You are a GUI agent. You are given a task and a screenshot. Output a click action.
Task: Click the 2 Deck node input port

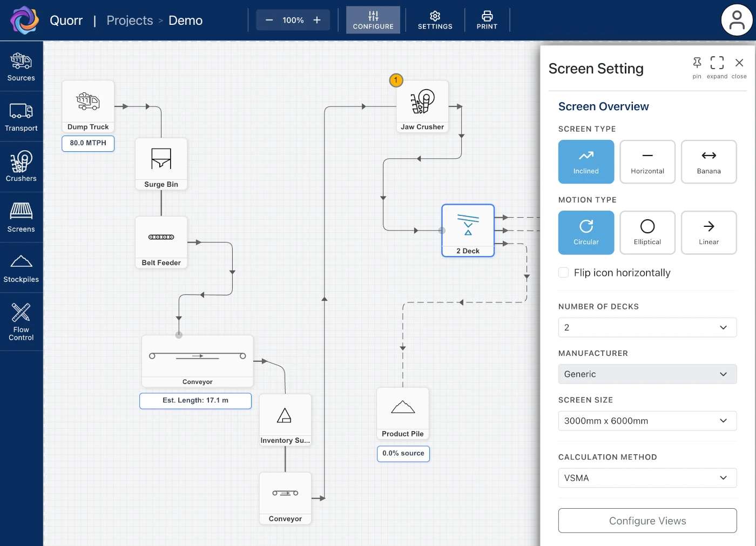click(442, 231)
